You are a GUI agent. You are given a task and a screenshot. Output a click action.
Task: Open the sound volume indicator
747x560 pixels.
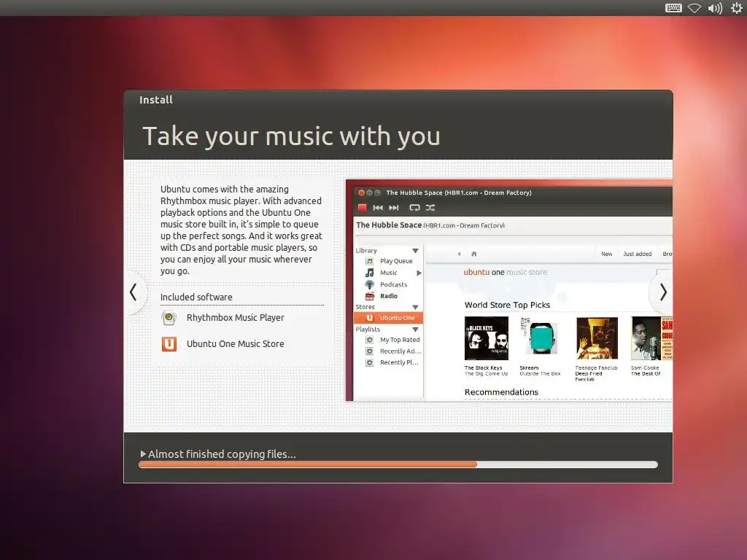click(x=715, y=8)
